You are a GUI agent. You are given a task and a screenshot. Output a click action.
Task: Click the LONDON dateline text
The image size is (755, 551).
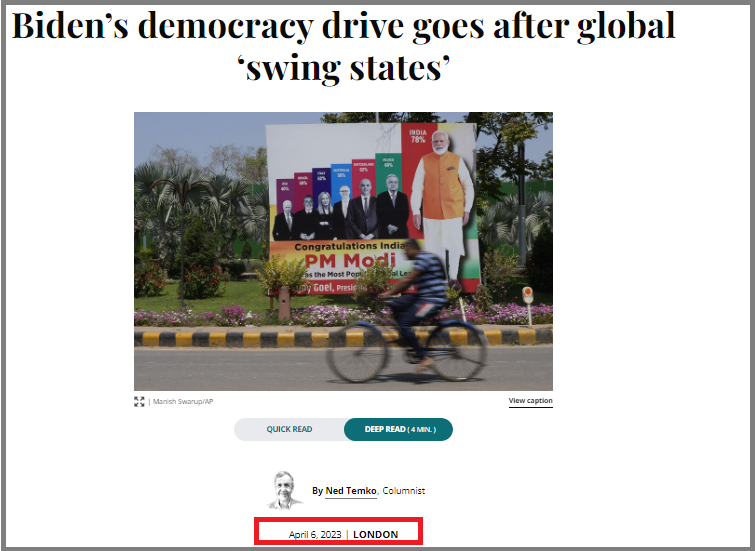coord(376,535)
